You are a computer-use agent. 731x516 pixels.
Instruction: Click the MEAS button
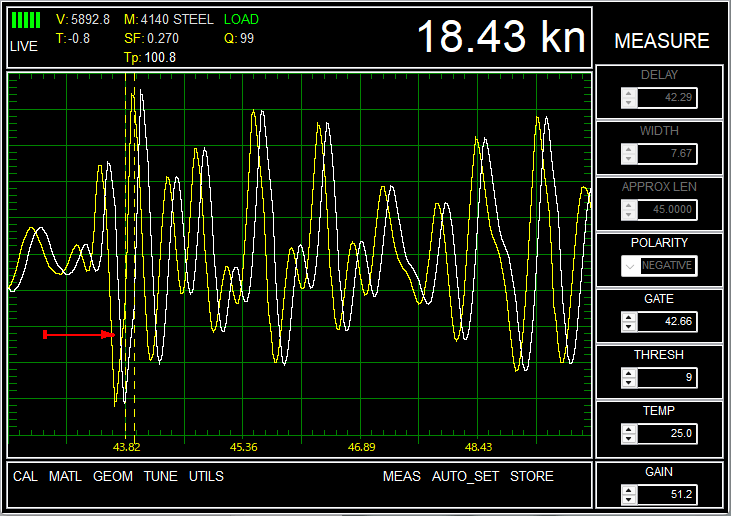pyautogui.click(x=401, y=476)
